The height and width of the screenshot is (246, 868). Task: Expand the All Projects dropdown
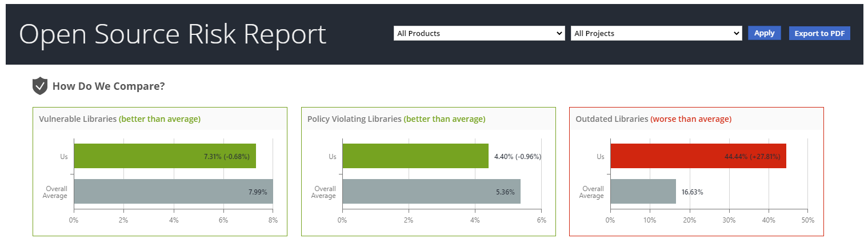656,33
